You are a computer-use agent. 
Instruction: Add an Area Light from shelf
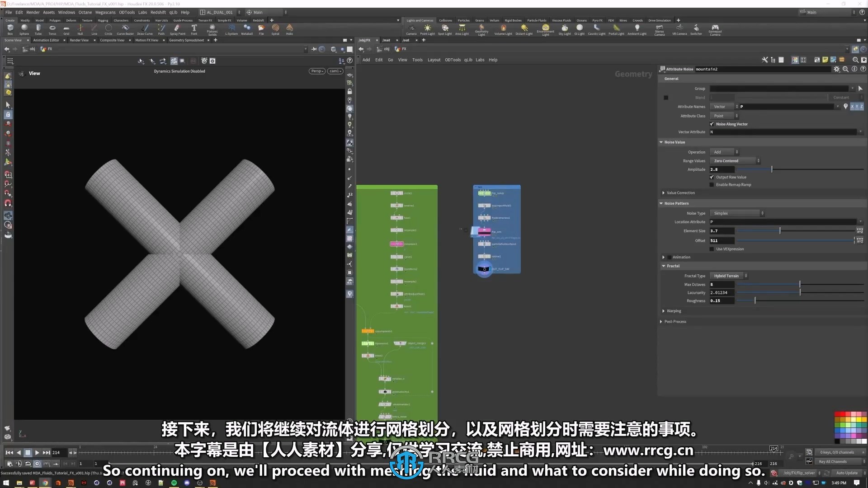click(x=462, y=29)
